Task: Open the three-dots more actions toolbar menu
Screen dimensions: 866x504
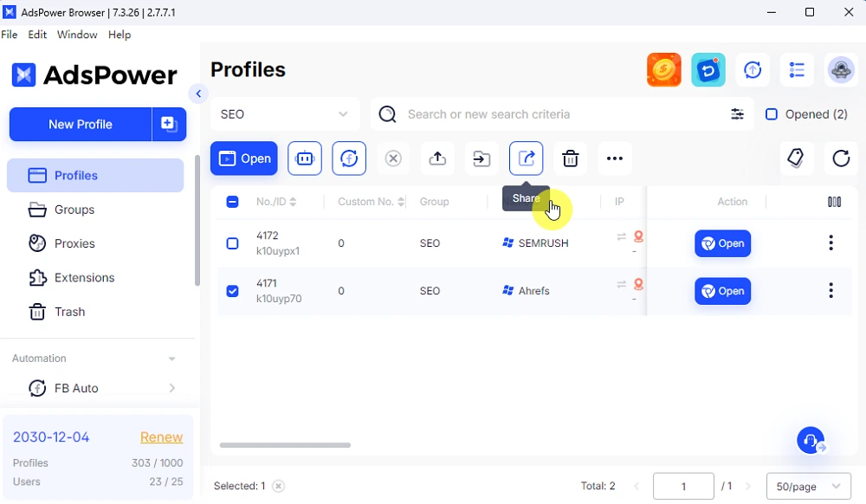Action: [615, 158]
